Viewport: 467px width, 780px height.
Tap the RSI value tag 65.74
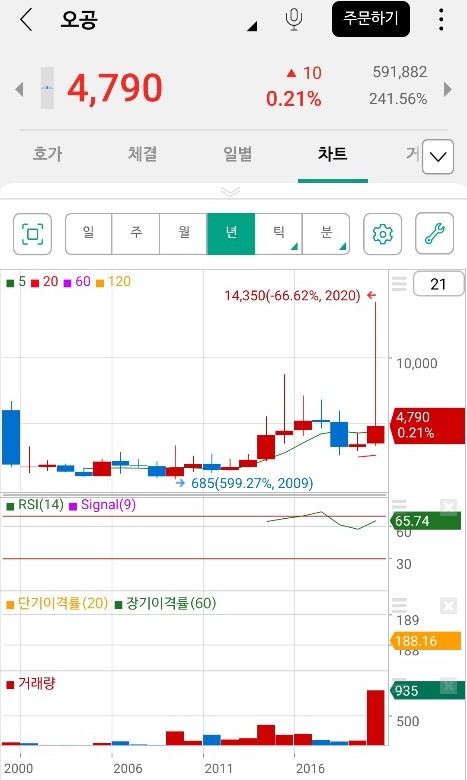click(426, 521)
